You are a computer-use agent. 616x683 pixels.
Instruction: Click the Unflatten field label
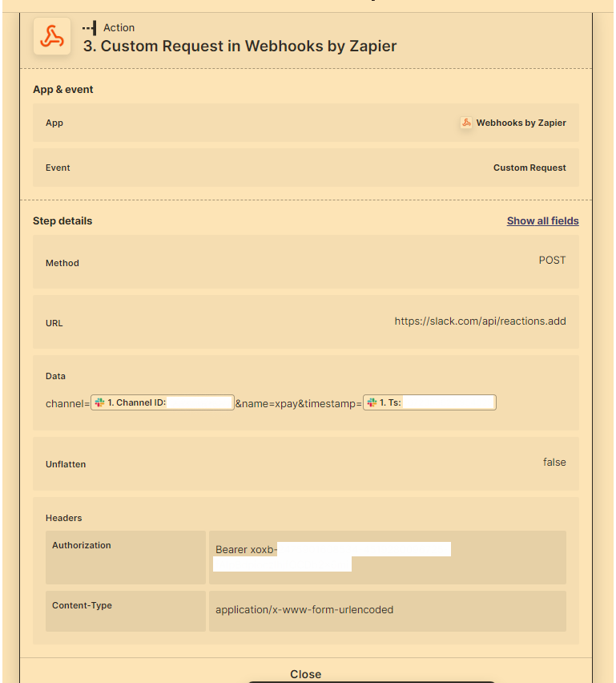coord(66,464)
